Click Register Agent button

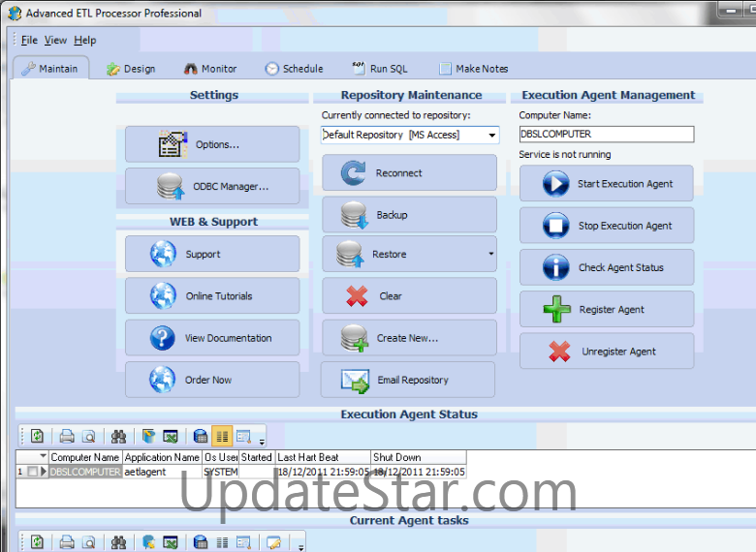coord(607,309)
